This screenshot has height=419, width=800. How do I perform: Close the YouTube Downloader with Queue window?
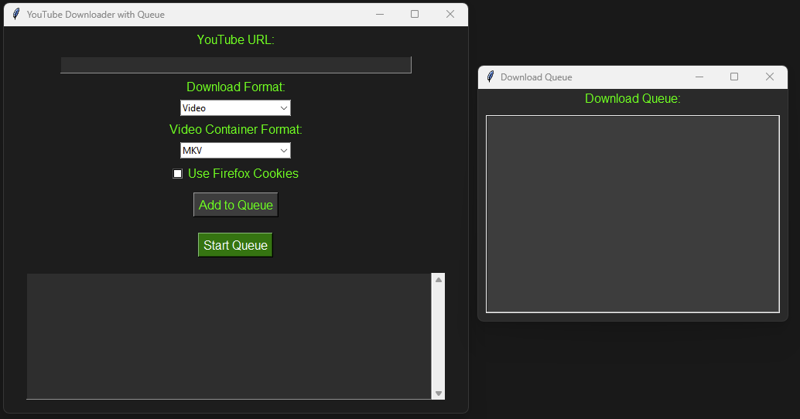click(x=450, y=14)
